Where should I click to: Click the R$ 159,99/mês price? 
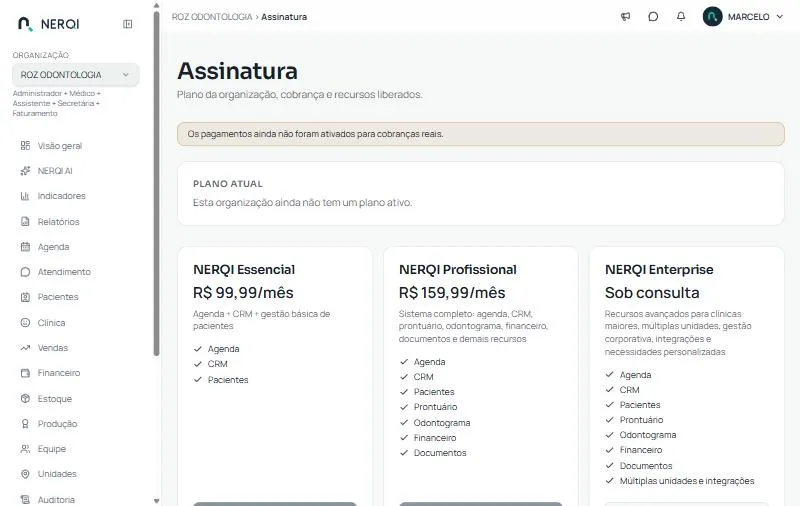tap(452, 293)
